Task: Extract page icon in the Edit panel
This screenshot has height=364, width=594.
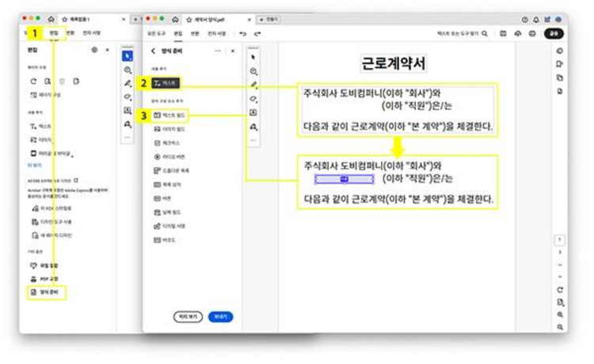Action: point(48,82)
